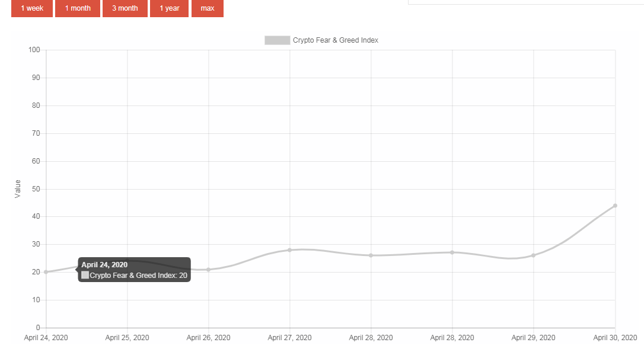Screen dimensions: 644x352
Task: Click the first April 28, 2020 data point
Action: (x=371, y=255)
